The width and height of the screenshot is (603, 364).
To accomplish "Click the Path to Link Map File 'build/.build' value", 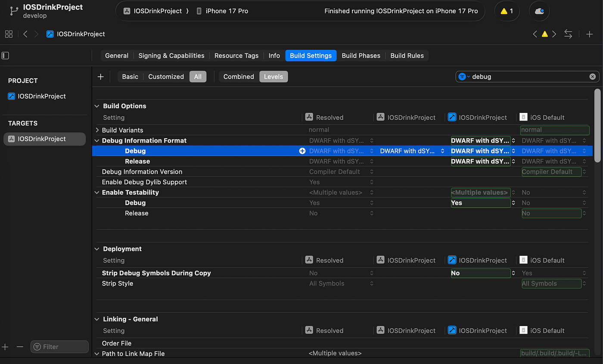I will pyautogui.click(x=554, y=354).
